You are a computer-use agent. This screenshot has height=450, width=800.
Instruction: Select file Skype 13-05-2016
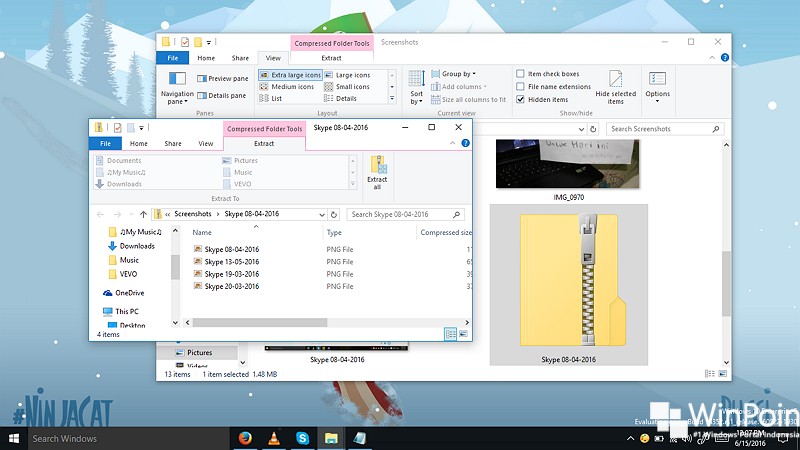tap(226, 261)
